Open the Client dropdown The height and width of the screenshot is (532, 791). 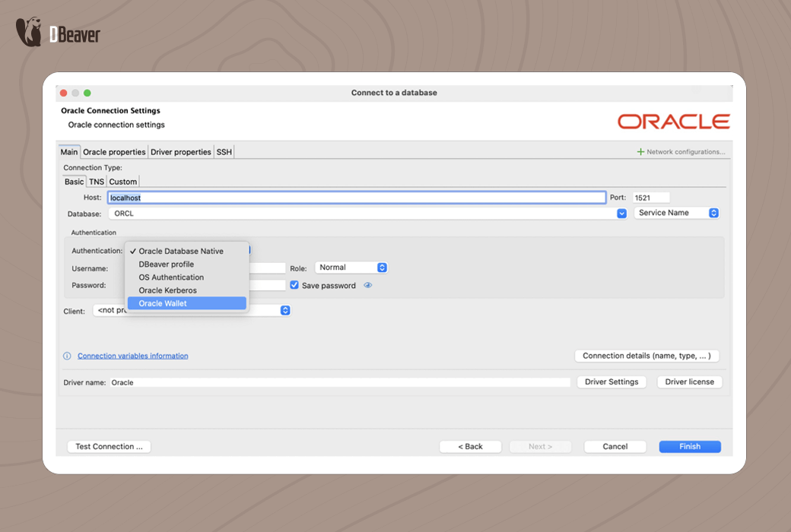coord(285,310)
